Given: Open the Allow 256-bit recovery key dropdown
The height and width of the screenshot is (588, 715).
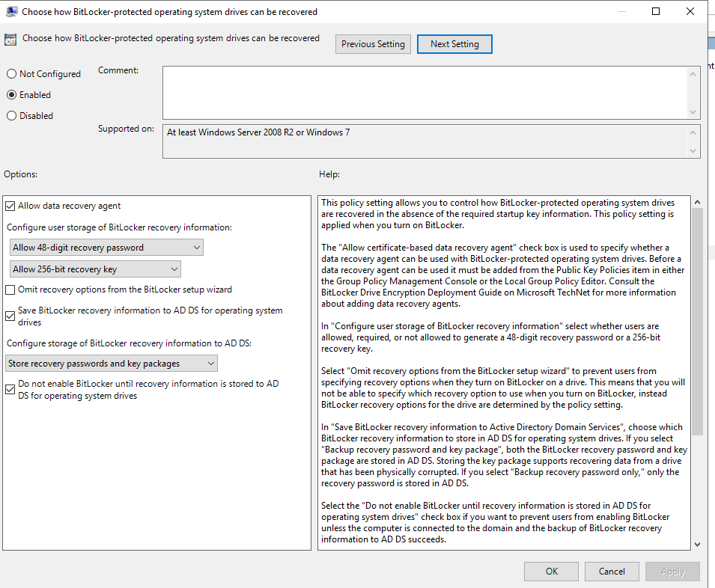Looking at the screenshot, I should point(95,269).
